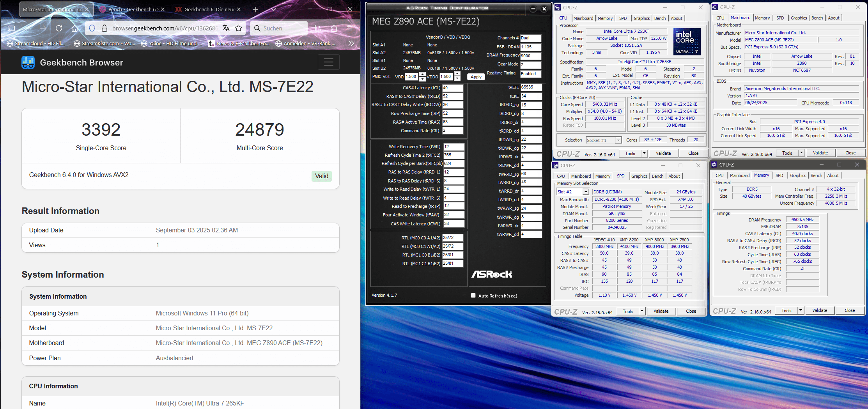Show site security lock information
The image size is (868, 409).
pyautogui.click(x=105, y=28)
